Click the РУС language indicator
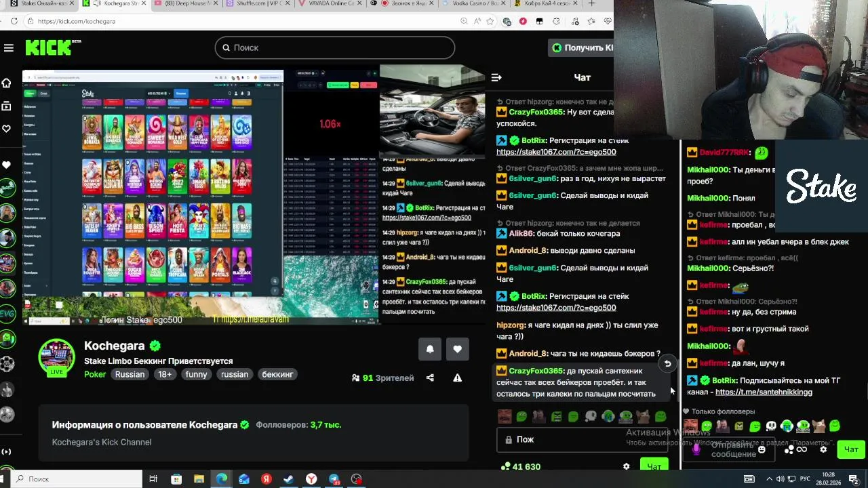Viewport: 868px width, 488px height. tap(806, 479)
